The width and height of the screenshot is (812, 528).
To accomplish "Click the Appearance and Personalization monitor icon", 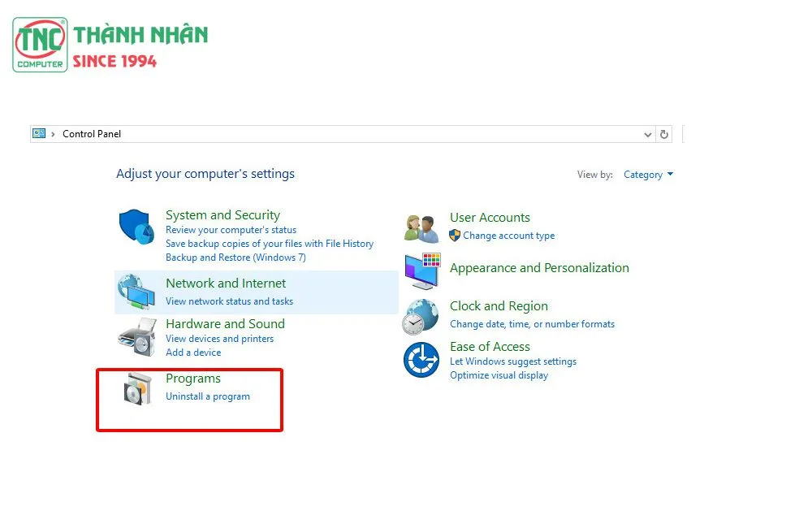I will (x=421, y=270).
